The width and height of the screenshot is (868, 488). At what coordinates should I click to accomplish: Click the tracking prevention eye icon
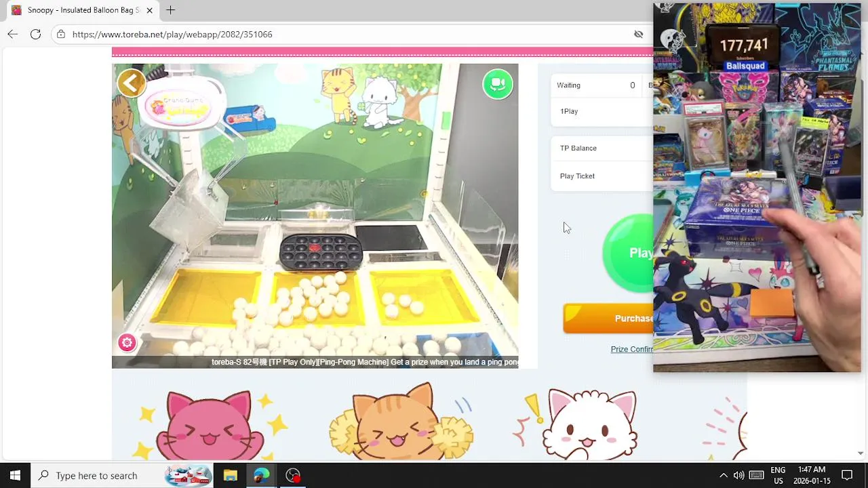tap(638, 34)
